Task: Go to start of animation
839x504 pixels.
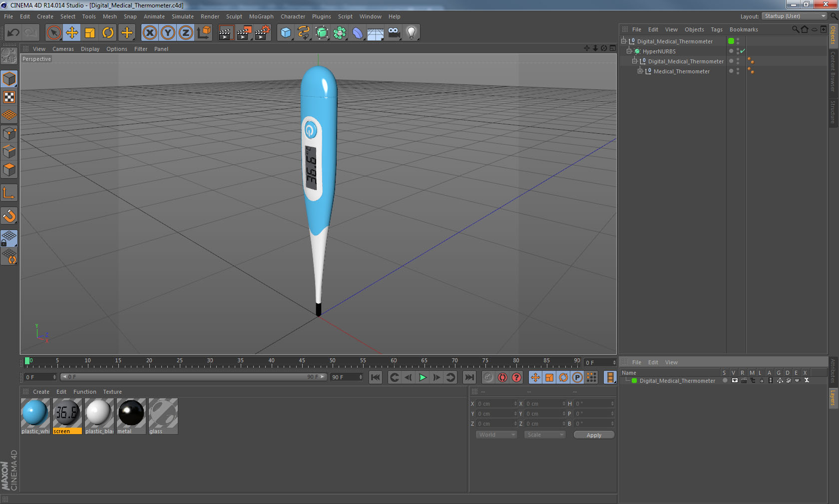Action: click(x=376, y=377)
